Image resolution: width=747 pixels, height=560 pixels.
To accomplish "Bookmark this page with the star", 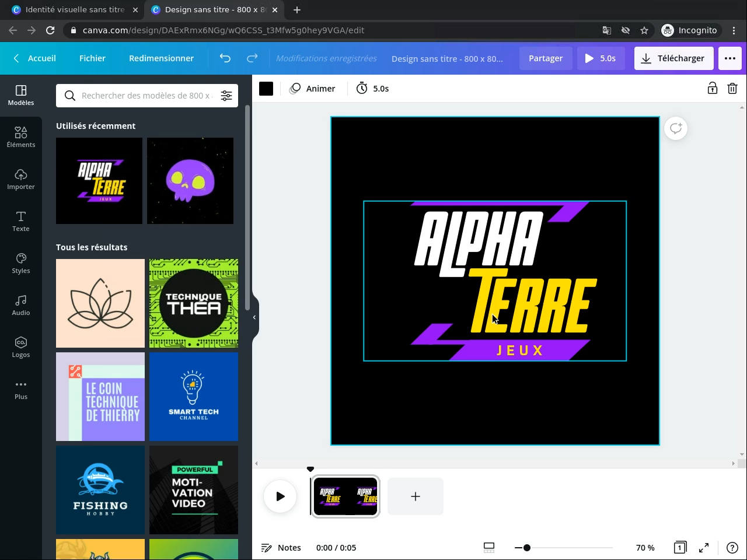I will click(644, 30).
